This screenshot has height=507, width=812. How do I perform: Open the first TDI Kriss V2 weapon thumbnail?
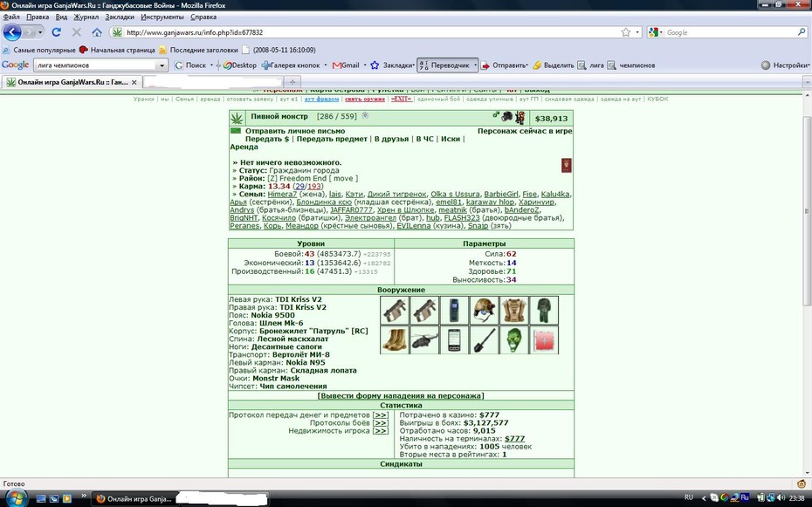395,310
